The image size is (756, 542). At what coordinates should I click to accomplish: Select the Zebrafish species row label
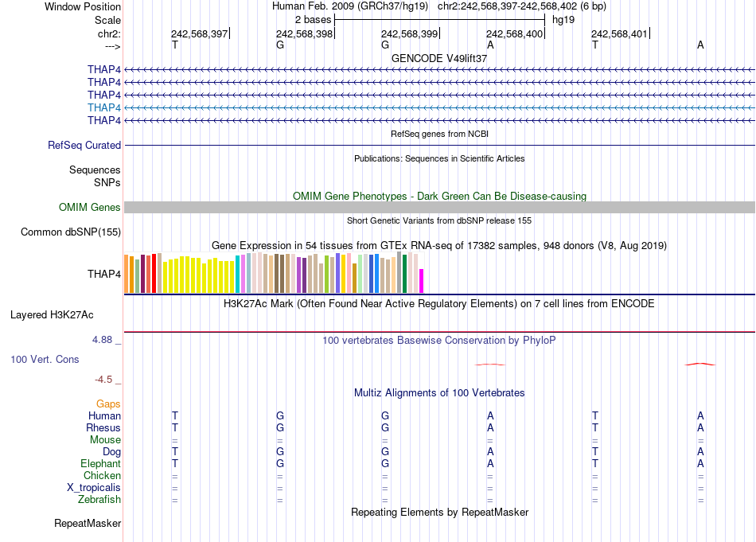(99, 500)
